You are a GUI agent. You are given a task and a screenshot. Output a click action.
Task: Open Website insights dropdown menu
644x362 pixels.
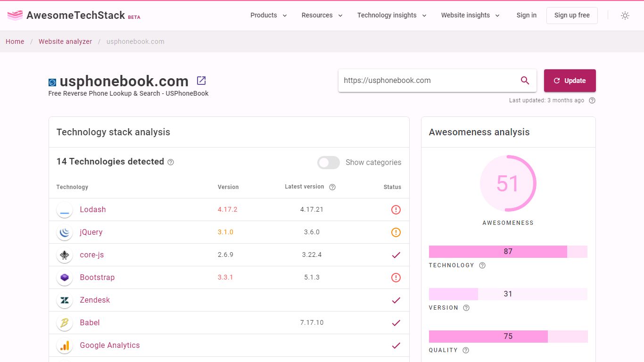471,16
